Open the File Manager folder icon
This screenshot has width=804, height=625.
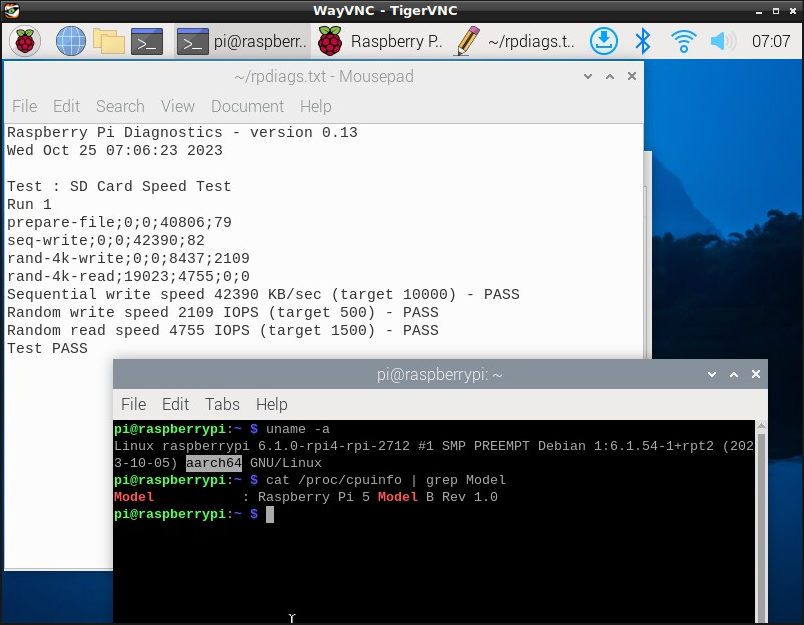(109, 41)
